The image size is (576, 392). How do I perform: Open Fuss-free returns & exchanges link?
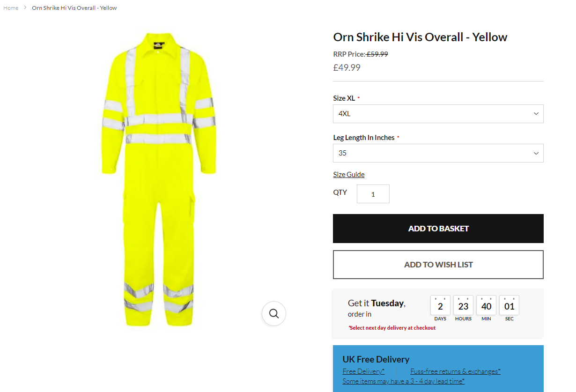pos(455,371)
